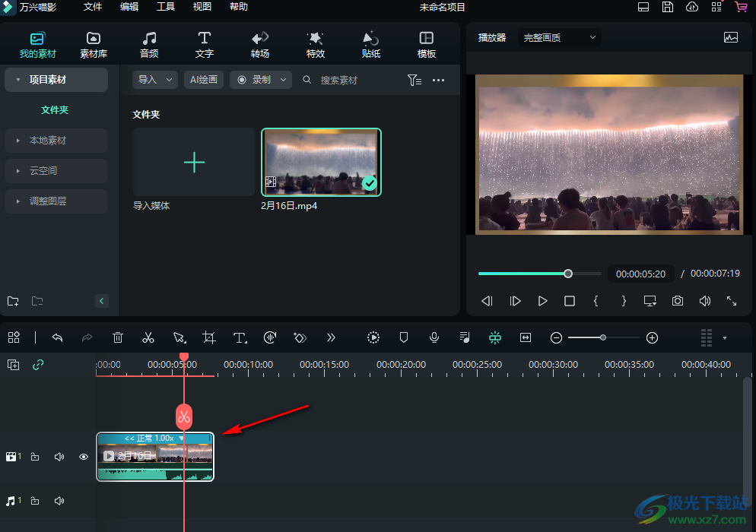Add a marker with the marker icon
This screenshot has height=532, width=756.
coord(404,337)
